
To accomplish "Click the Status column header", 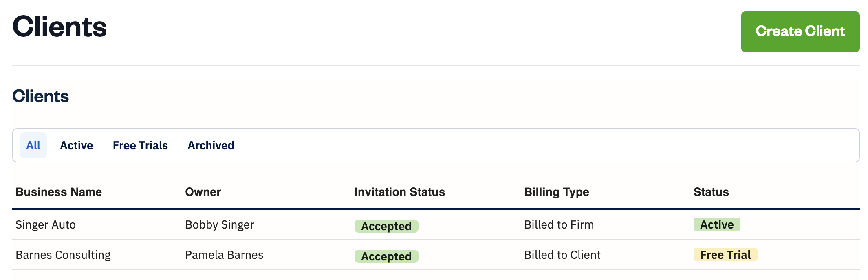I will point(711,192).
